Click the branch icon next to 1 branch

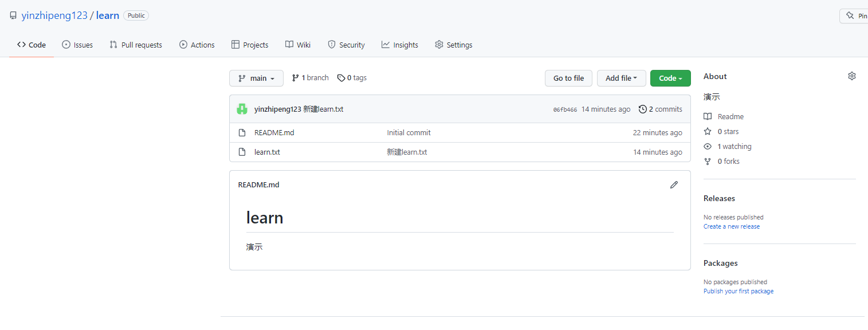(x=296, y=78)
